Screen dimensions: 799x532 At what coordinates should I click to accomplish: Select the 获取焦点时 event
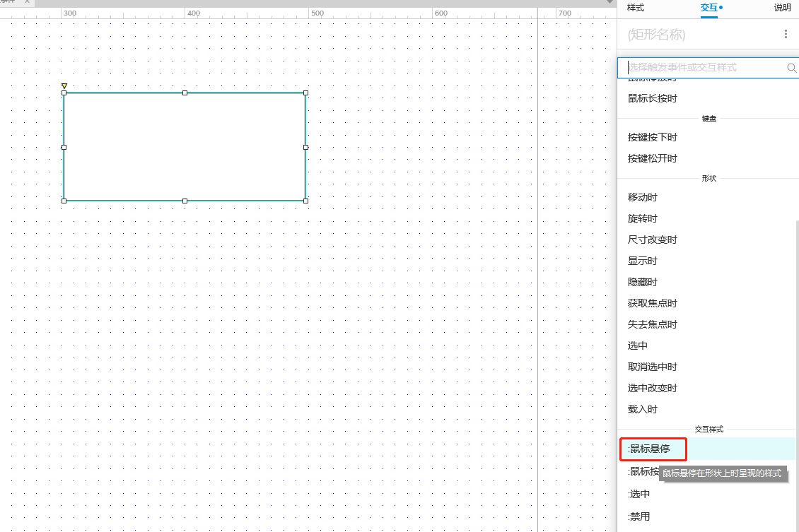[x=652, y=303]
